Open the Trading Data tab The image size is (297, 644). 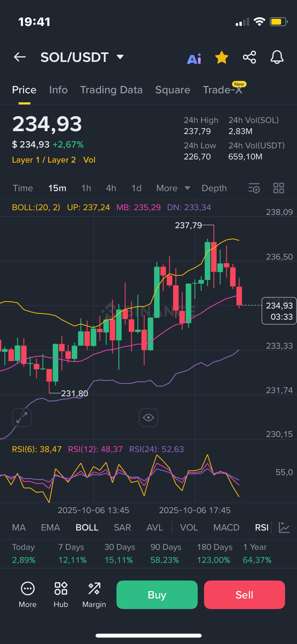tap(111, 90)
